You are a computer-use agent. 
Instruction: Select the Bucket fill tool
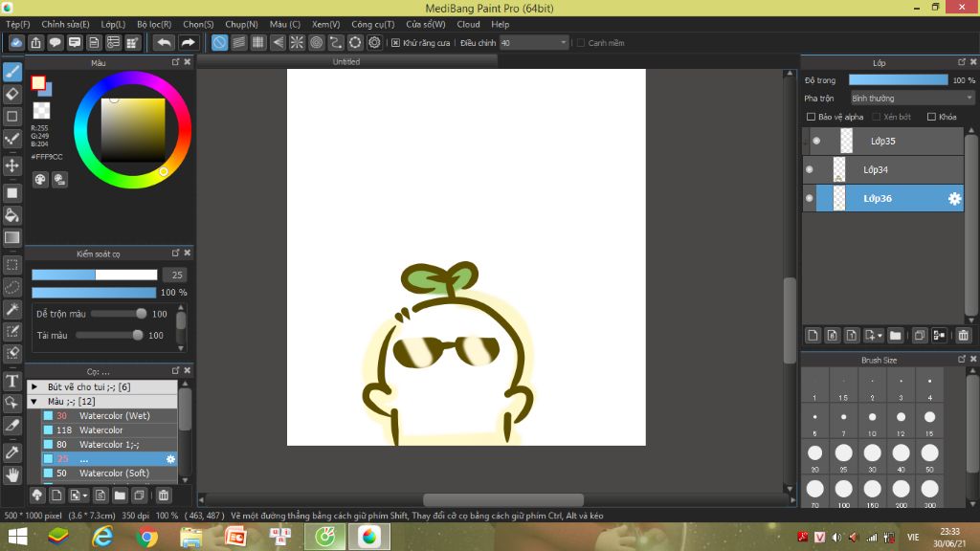point(12,215)
